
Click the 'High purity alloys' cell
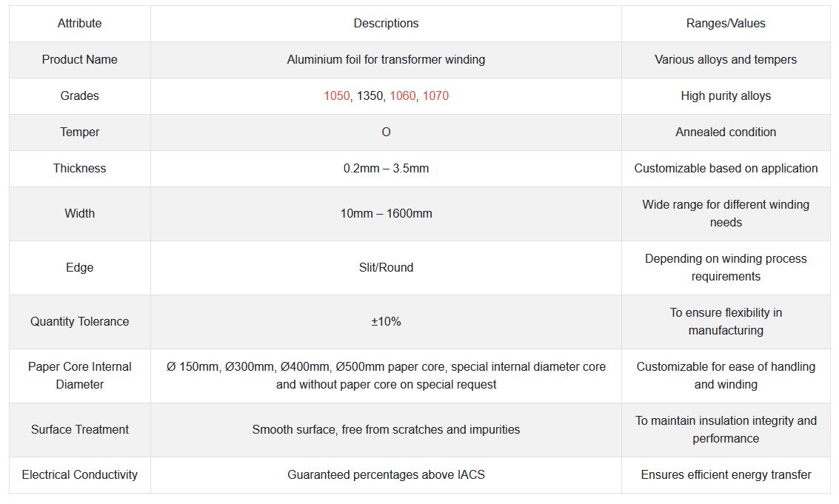[726, 96]
